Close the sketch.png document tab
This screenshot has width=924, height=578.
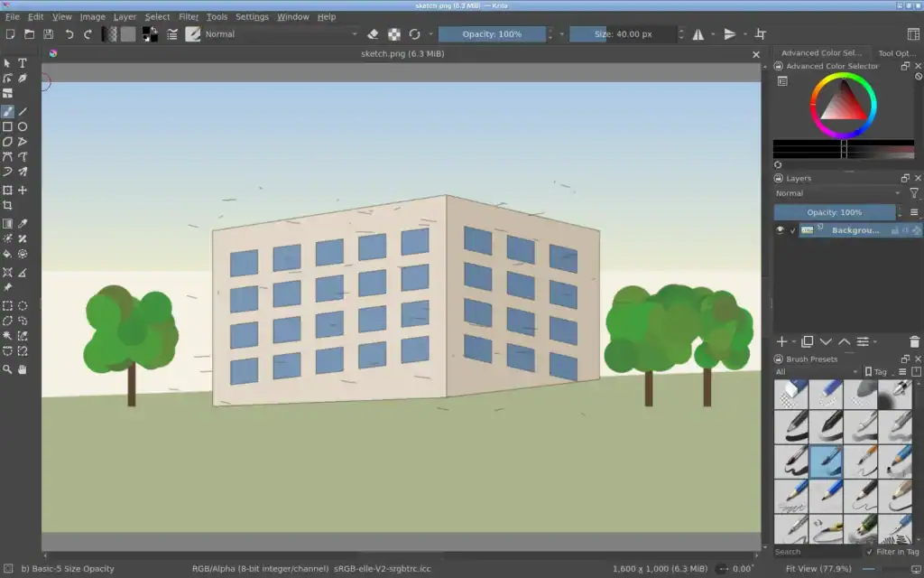(x=756, y=54)
